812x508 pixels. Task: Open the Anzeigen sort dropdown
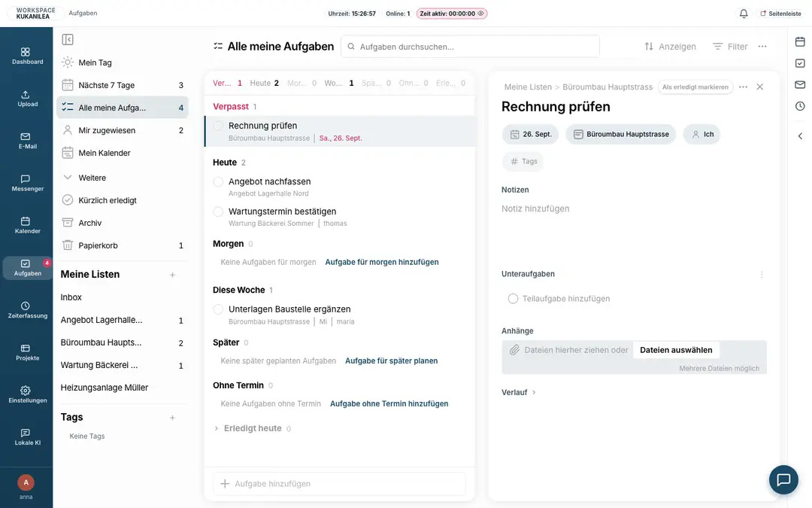tap(670, 46)
